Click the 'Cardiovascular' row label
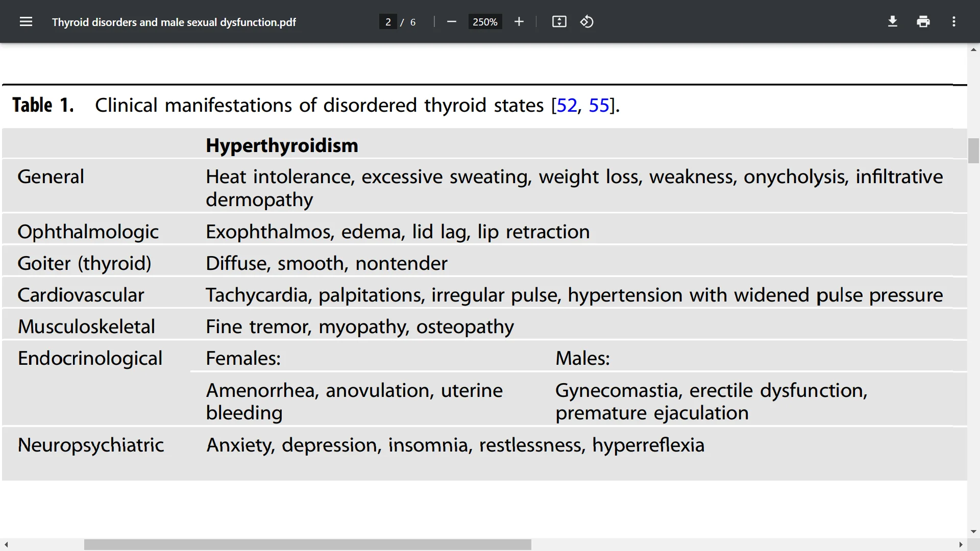The width and height of the screenshot is (980, 551). (x=81, y=295)
